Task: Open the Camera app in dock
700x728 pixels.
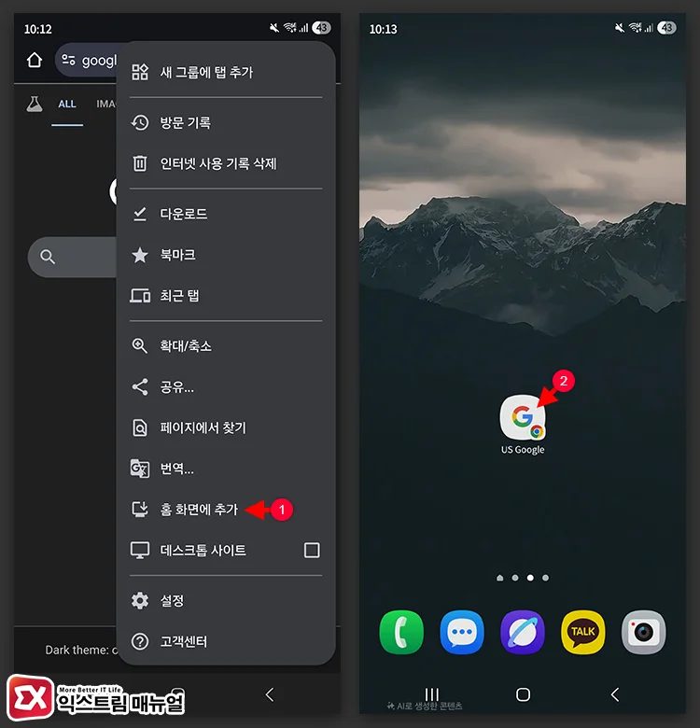Action: [x=643, y=632]
